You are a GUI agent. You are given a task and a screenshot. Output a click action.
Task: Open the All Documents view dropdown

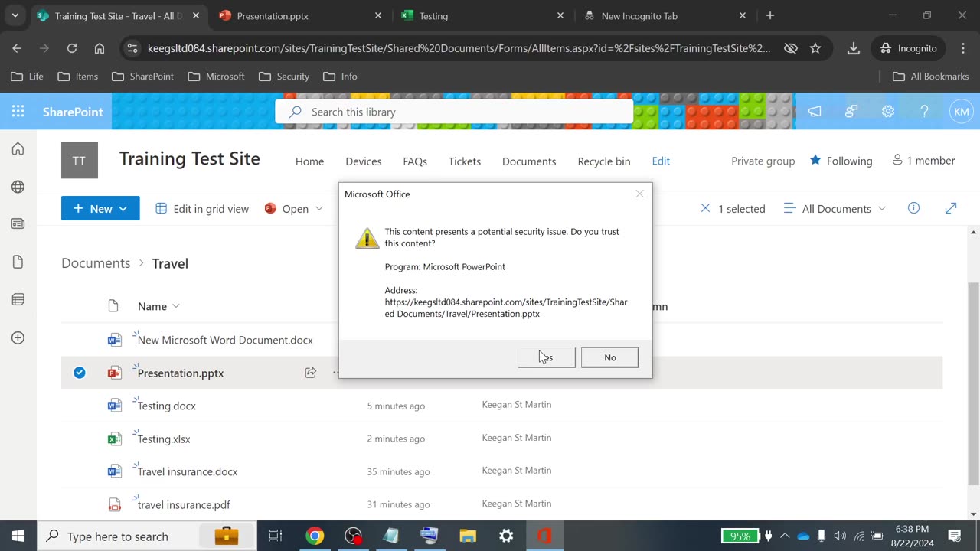click(835, 208)
